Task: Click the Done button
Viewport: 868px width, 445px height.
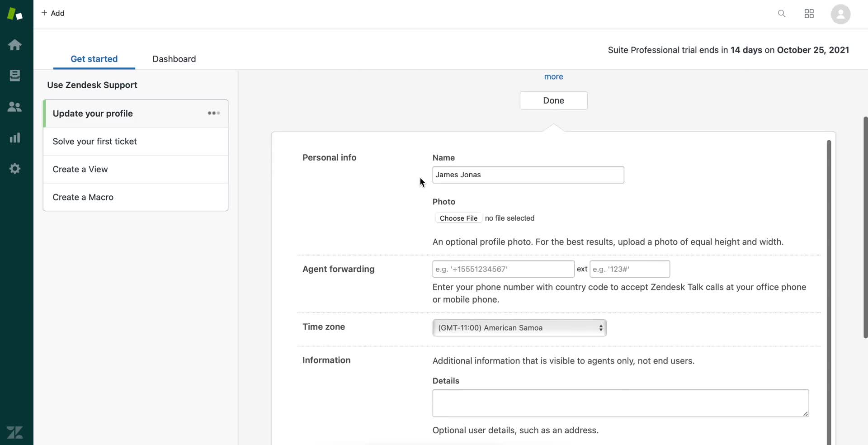Action: point(553,100)
